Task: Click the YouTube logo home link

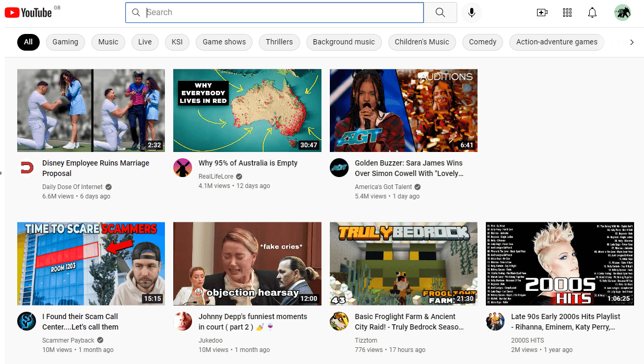Action: pyautogui.click(x=28, y=13)
